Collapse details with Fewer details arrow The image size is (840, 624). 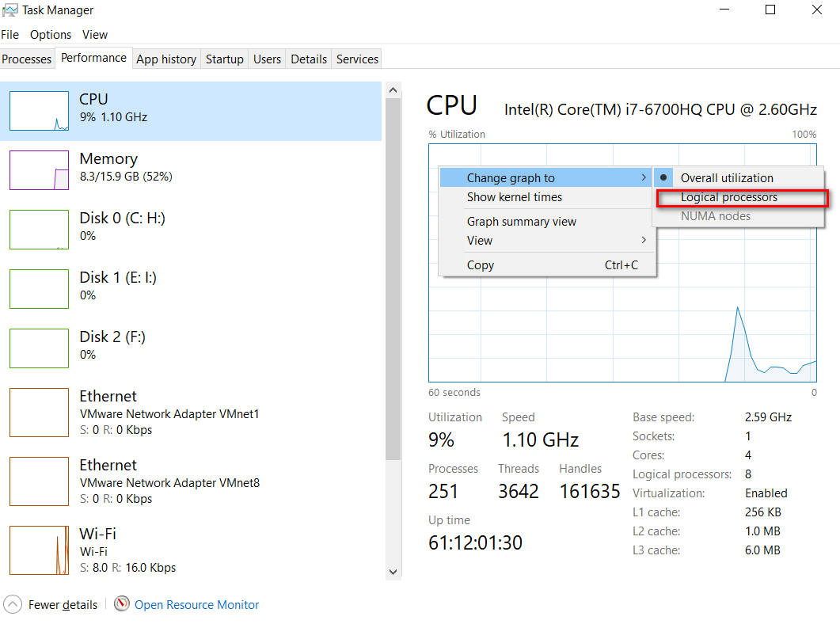click(51, 604)
